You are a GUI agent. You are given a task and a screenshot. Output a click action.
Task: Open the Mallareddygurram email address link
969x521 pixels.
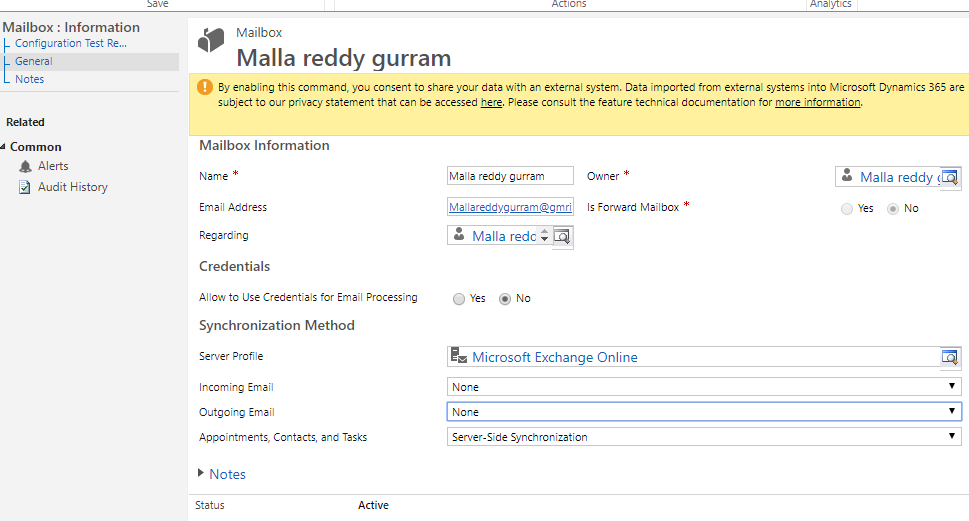(510, 207)
